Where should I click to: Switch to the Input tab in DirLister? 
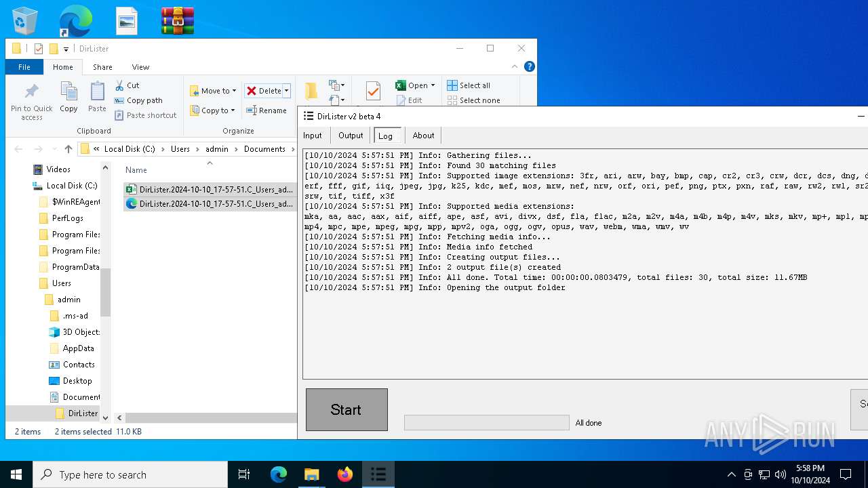click(x=313, y=136)
